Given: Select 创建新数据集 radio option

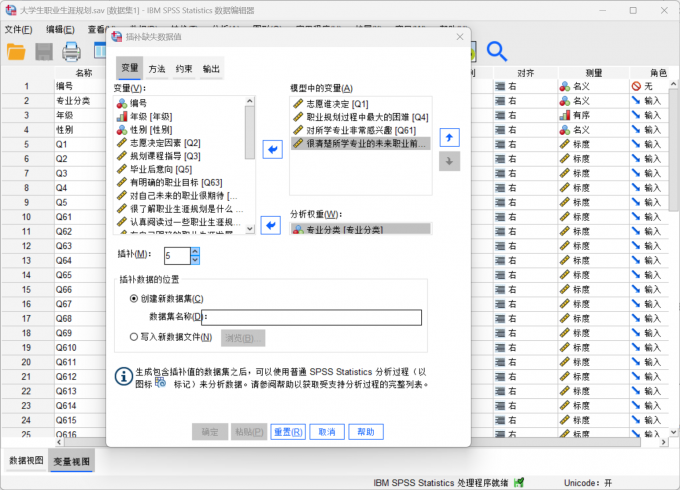Looking at the screenshot, I should [x=134, y=299].
